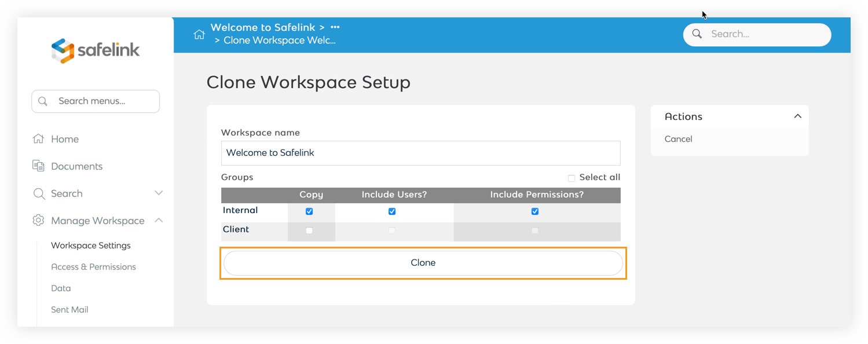Click the Include Permissions? column header

click(x=537, y=195)
